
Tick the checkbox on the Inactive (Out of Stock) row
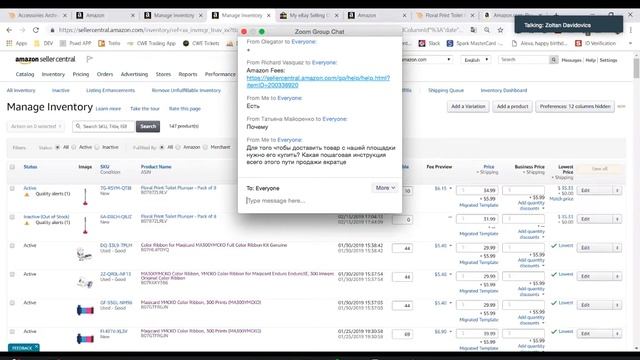click(12, 217)
